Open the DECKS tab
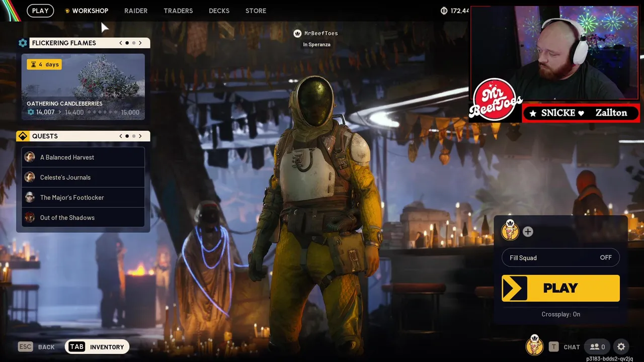The height and width of the screenshot is (362, 644). pos(219,11)
